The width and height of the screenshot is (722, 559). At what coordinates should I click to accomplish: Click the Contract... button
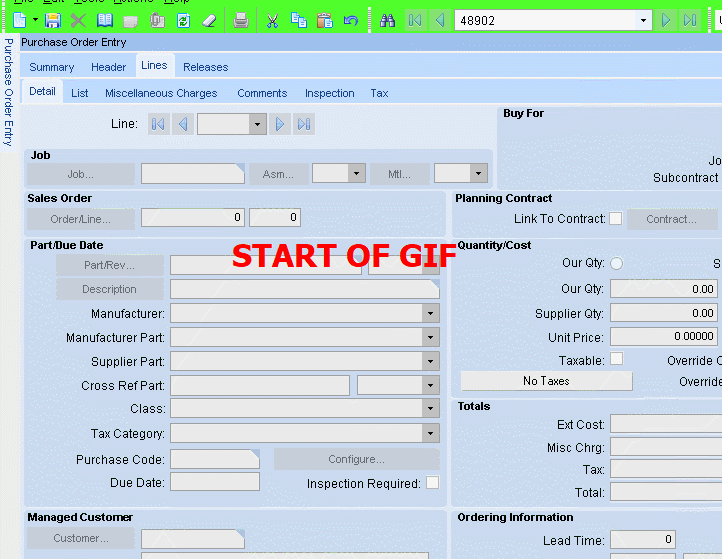tap(671, 219)
